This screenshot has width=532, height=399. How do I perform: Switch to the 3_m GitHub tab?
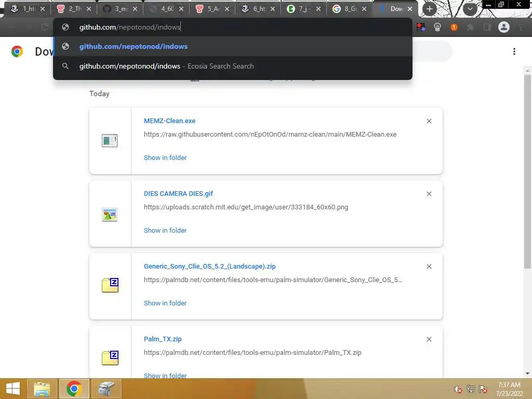click(x=120, y=9)
